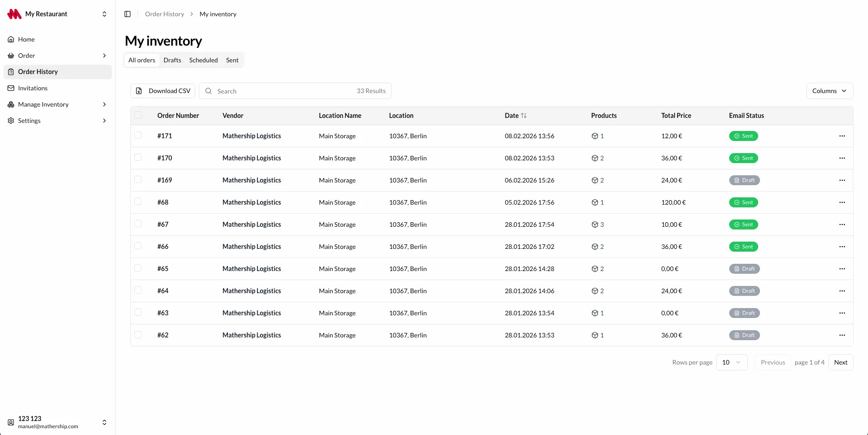
Task: Click the user profile avatar icon
Action: coord(11,422)
